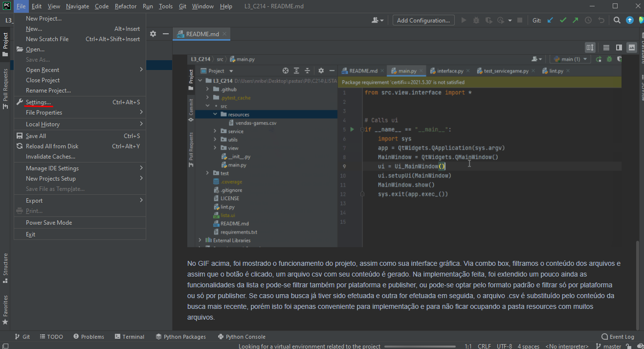The image size is (644, 349).
Task: Open Git tool window at bottom
Action: tap(22, 337)
